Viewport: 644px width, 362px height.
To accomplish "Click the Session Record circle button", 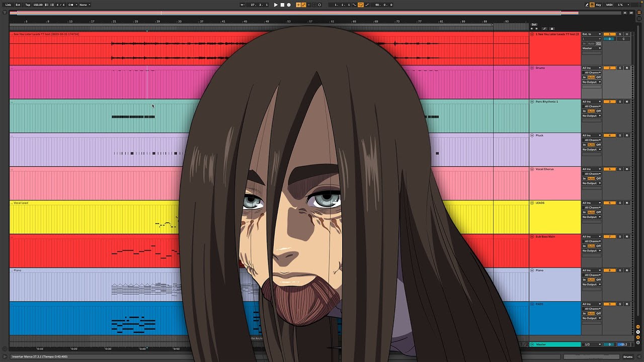I will (x=319, y=5).
